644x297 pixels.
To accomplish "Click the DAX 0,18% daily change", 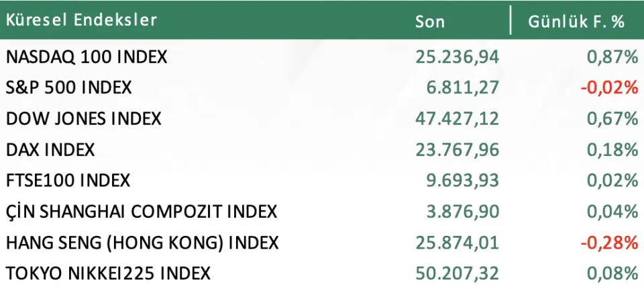I will click(612, 150).
